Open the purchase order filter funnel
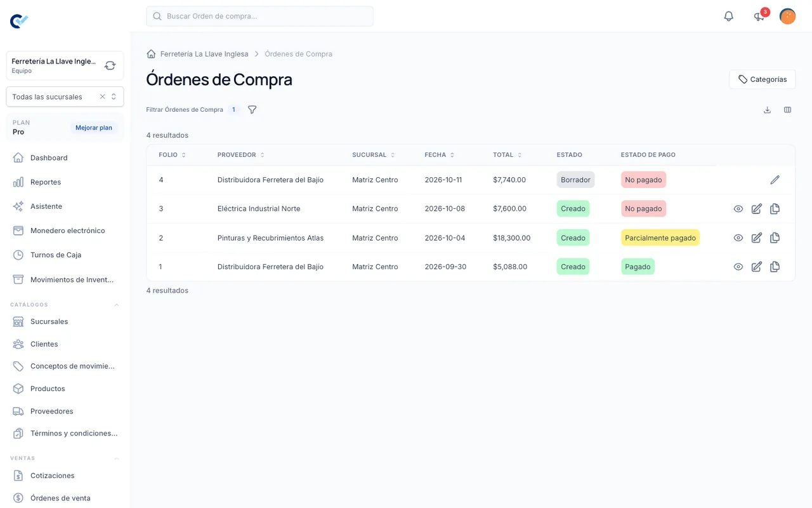Image resolution: width=812 pixels, height=508 pixels. click(252, 110)
